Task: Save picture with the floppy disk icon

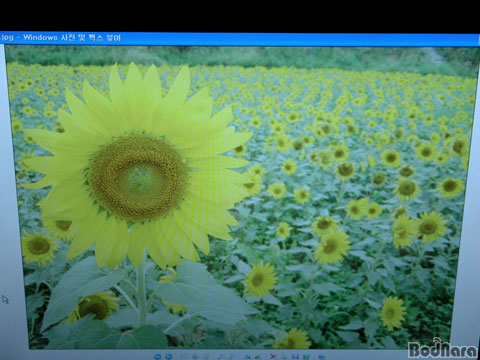Action: pyautogui.click(x=295, y=356)
